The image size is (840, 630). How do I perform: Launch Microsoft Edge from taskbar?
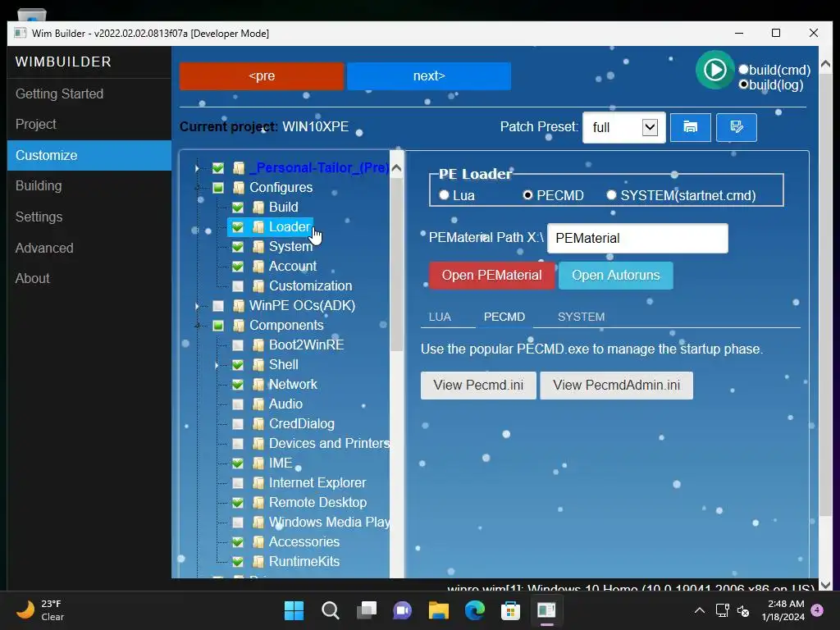point(475,610)
